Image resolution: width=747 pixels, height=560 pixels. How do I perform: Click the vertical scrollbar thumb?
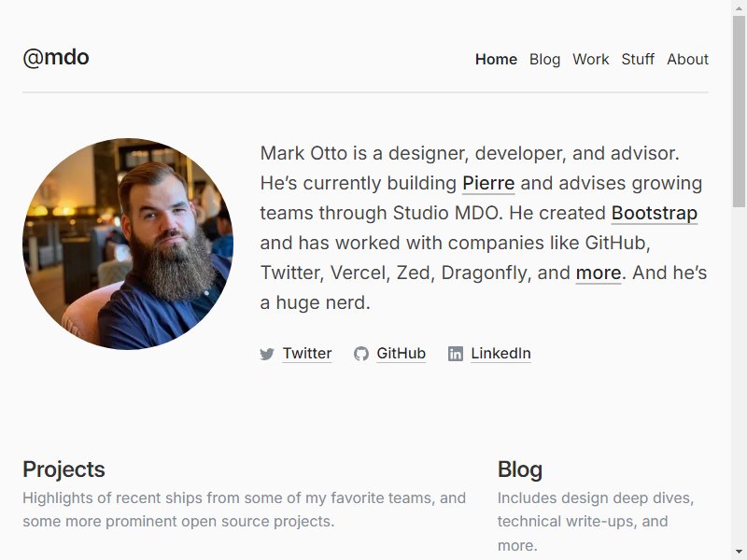coord(739,111)
